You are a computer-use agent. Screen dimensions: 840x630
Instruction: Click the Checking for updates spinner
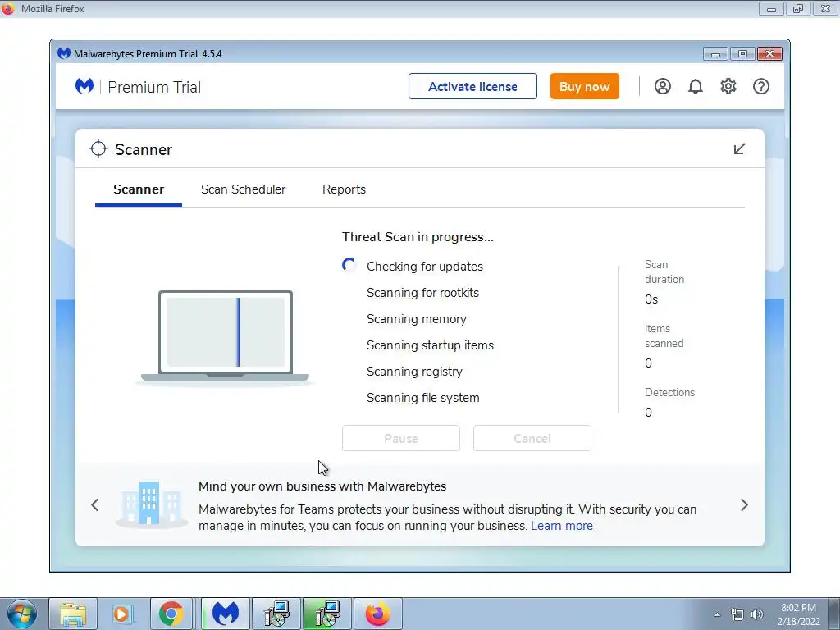(x=349, y=265)
